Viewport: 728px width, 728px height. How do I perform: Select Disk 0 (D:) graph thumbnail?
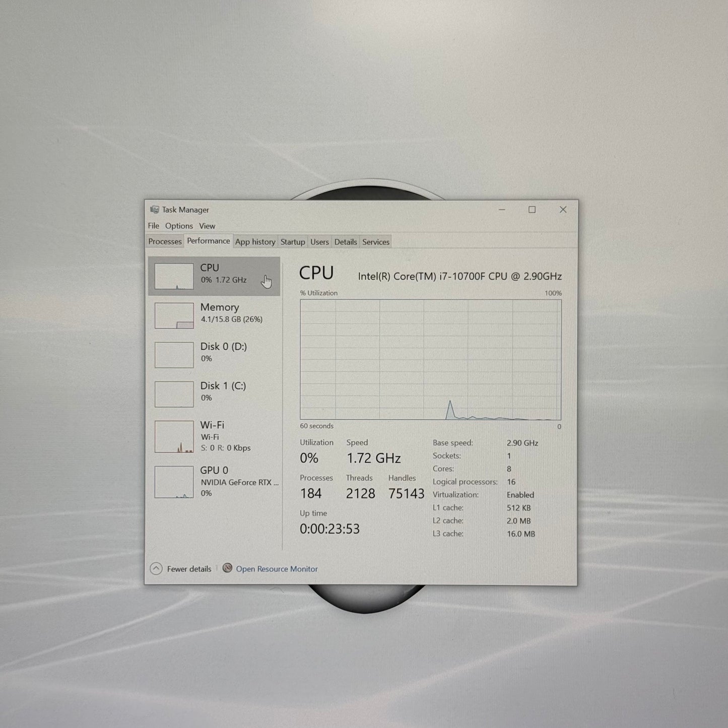point(174,355)
